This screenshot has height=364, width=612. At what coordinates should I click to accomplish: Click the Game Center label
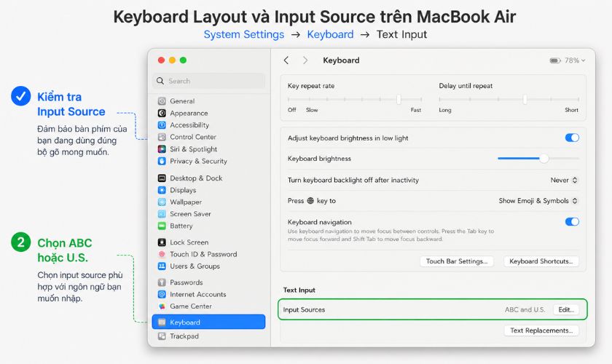coord(191,306)
